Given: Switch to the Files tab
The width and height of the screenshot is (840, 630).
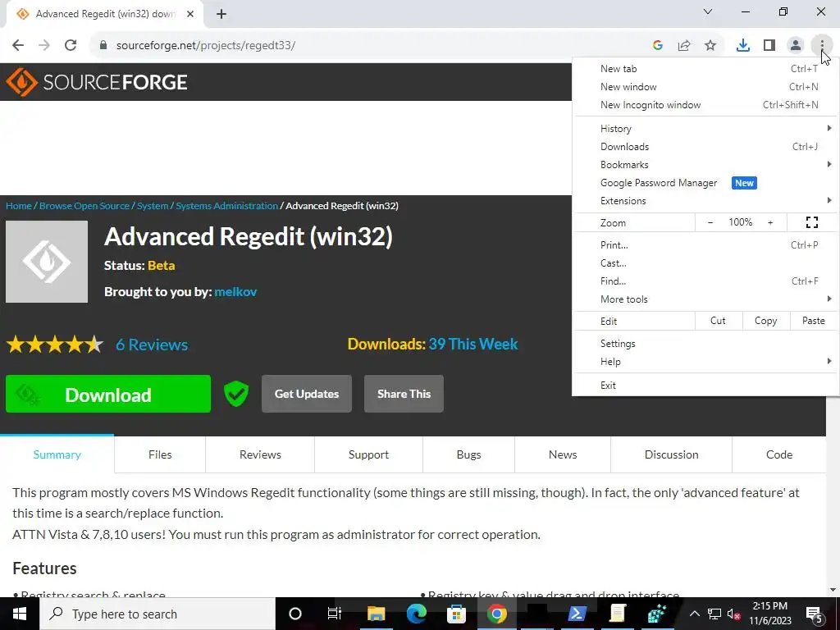Looking at the screenshot, I should (160, 454).
